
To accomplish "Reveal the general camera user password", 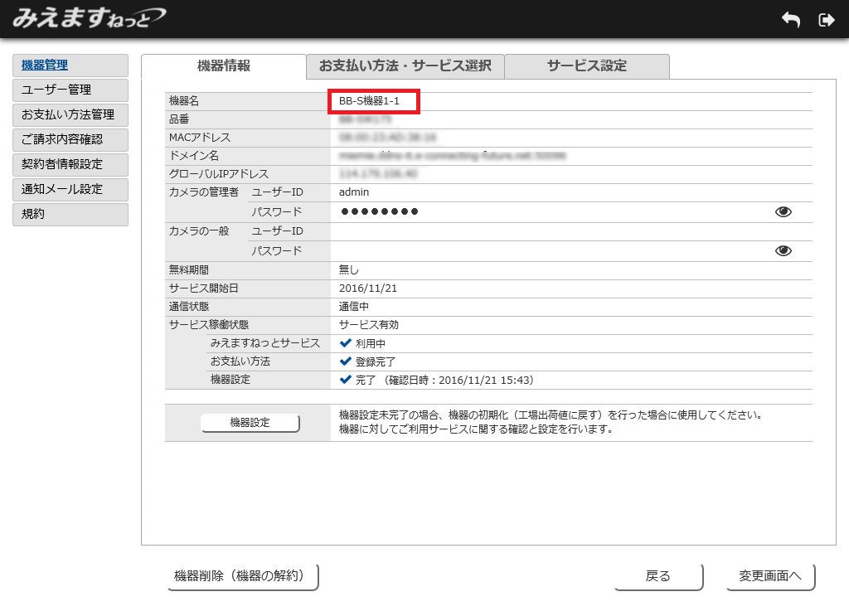I will [x=783, y=251].
